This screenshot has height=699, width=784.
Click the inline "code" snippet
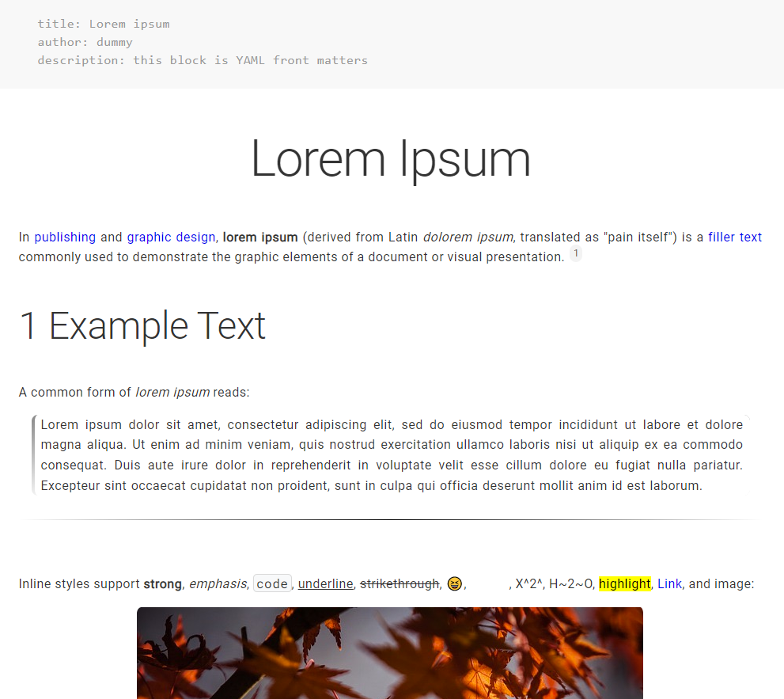coord(272,584)
